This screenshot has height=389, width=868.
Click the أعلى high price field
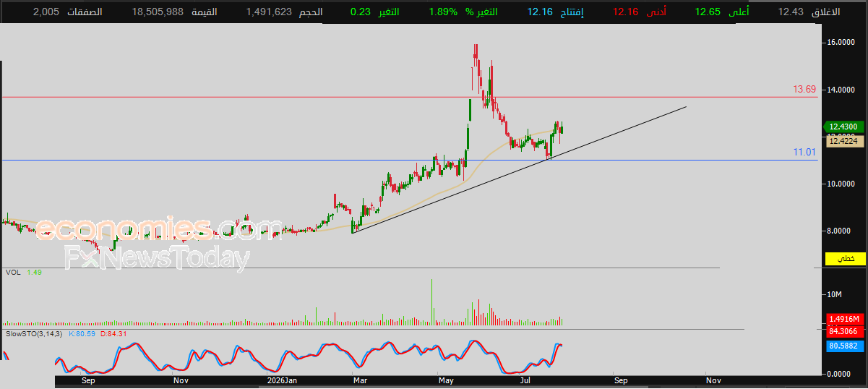coord(722,12)
